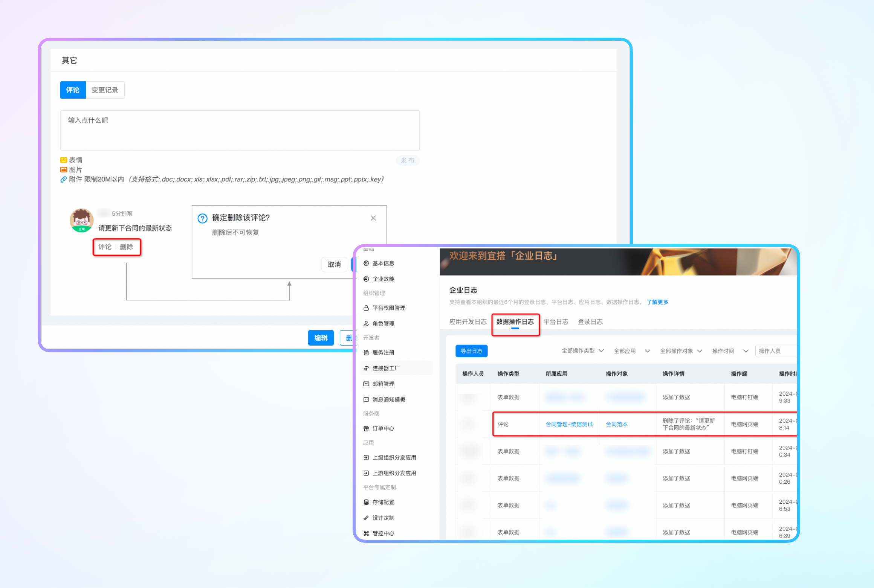Expand the 全部操作对象 dropdown
The height and width of the screenshot is (588, 874).
[681, 351]
